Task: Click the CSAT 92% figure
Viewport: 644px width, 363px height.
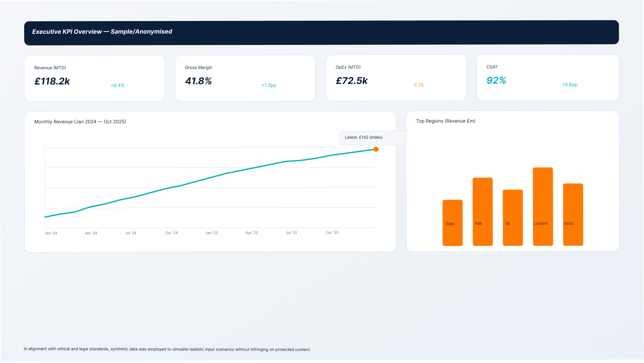Action: coord(496,80)
